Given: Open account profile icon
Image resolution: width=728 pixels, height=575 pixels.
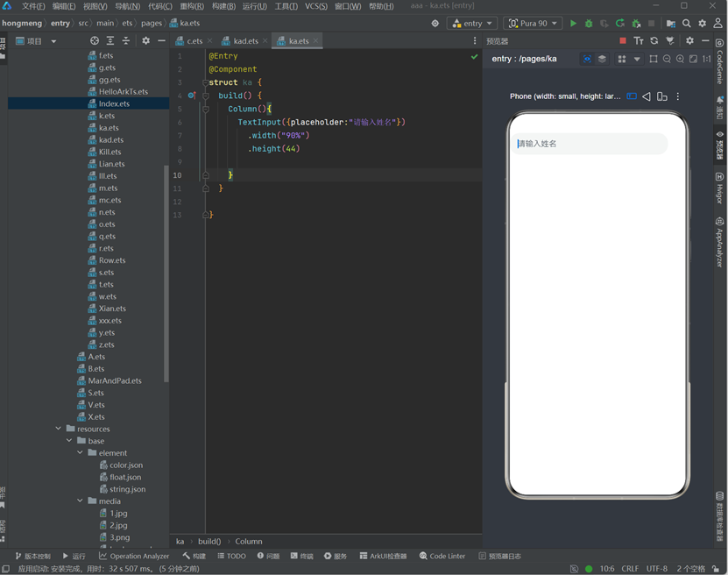Looking at the screenshot, I should coord(717,23).
